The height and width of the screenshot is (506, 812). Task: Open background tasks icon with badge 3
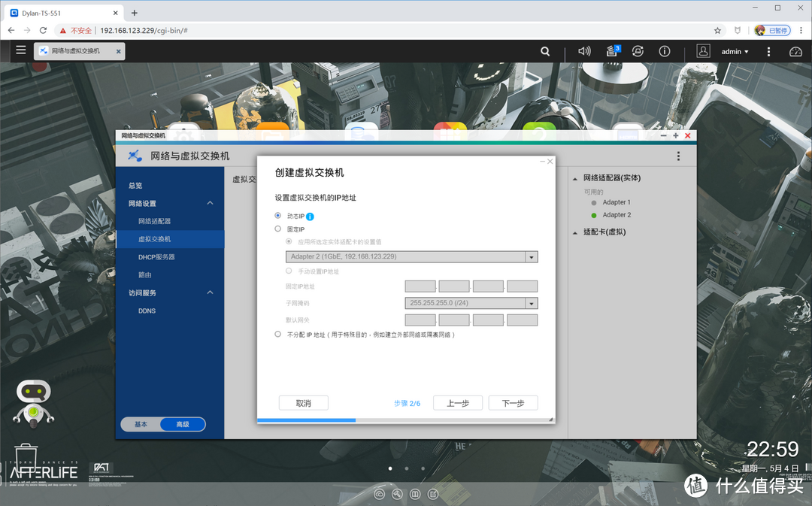pos(614,51)
